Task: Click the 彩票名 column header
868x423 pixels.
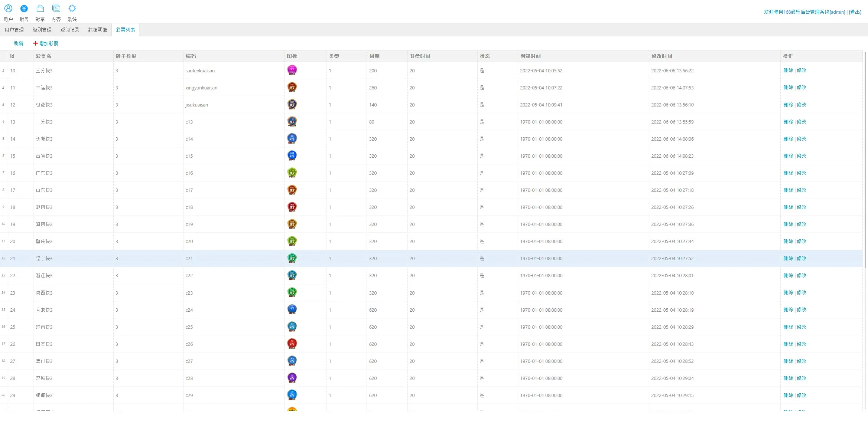Action: point(43,56)
